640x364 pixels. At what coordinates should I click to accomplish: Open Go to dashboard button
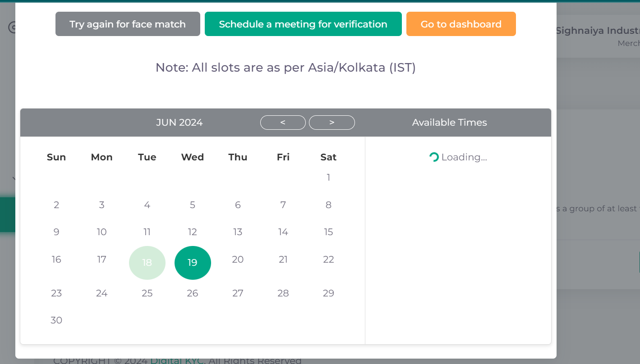pos(461,24)
